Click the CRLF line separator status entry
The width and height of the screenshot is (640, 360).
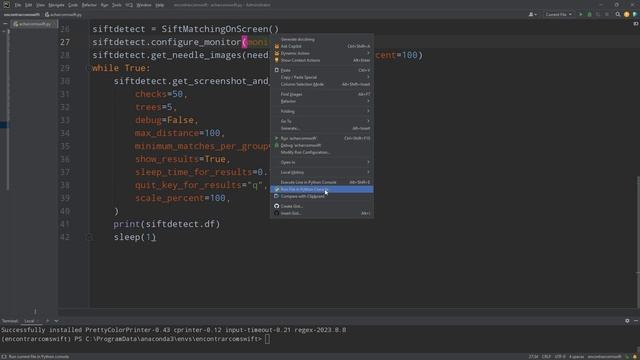546,357
